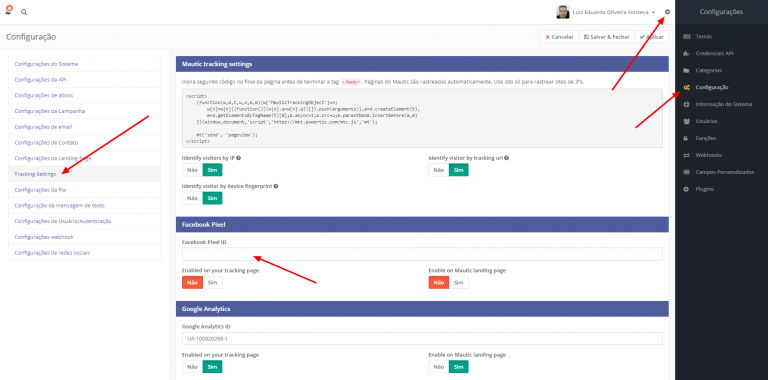
Task: Open Configurações da fila tab
Action: coord(84,190)
